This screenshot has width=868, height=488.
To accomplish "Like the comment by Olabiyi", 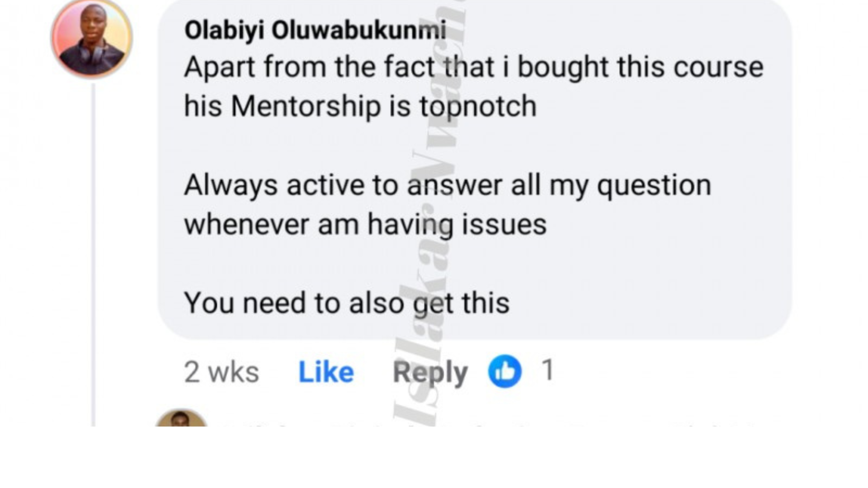I will tap(326, 372).
